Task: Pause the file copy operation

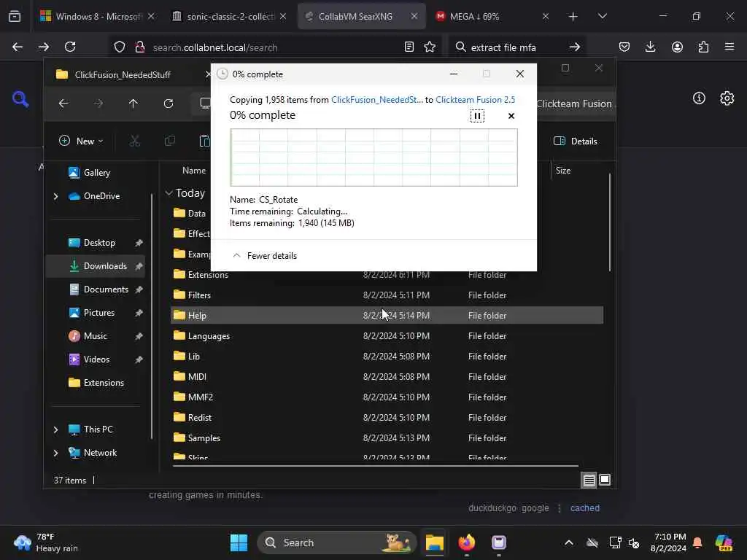Action: tap(477, 116)
